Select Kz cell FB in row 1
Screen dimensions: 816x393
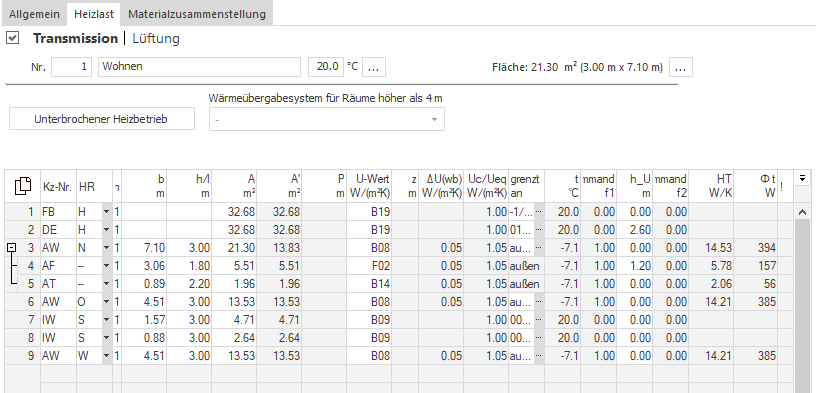58,212
